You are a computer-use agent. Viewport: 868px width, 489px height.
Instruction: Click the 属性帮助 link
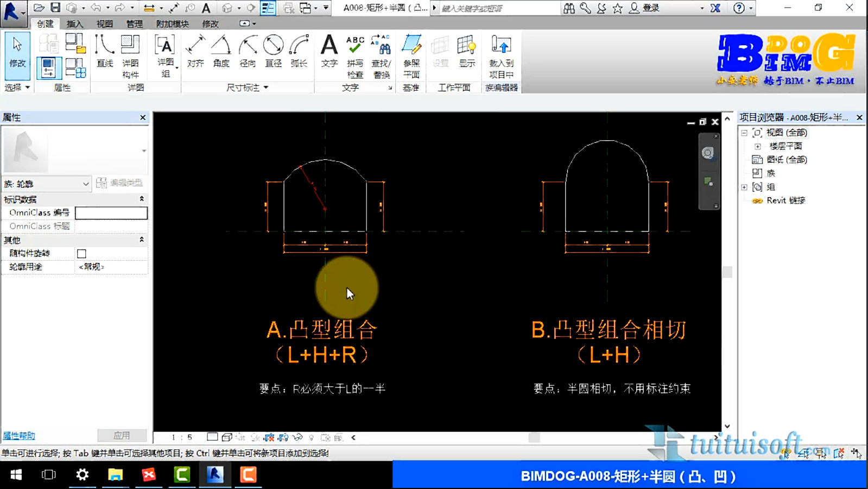[x=19, y=436]
